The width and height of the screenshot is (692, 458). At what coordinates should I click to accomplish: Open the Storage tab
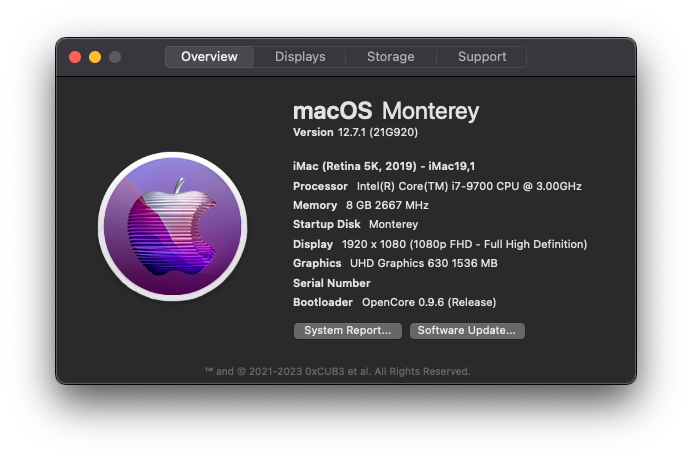(391, 57)
